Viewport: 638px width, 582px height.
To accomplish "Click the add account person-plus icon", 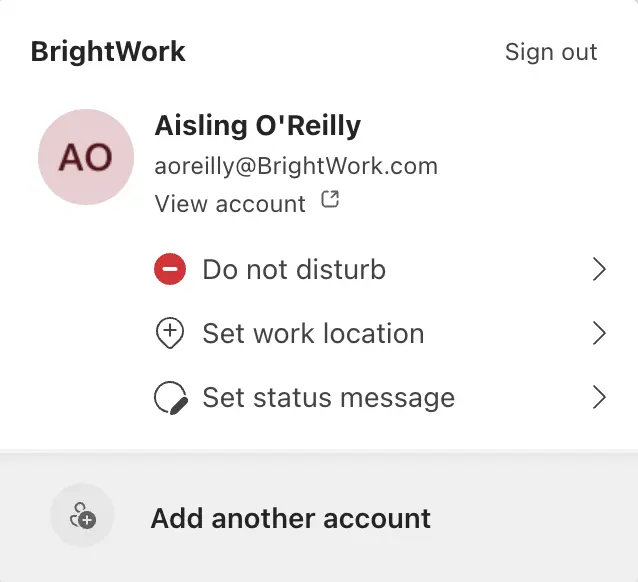I will point(83,517).
